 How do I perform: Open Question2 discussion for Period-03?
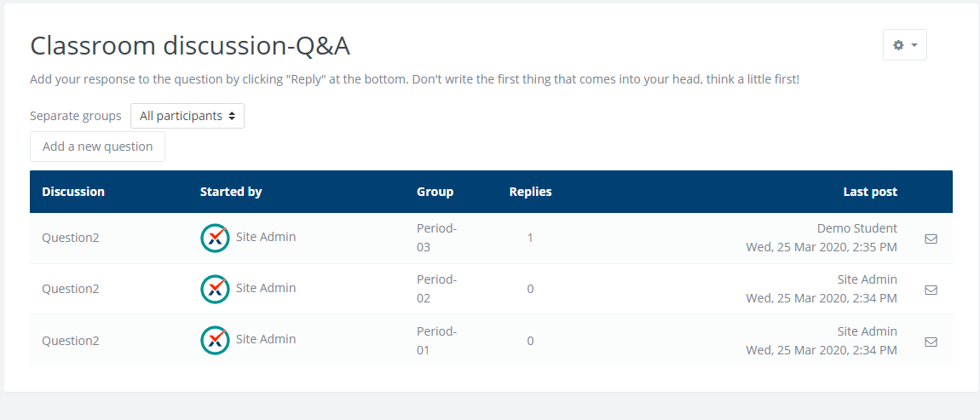pos(71,238)
